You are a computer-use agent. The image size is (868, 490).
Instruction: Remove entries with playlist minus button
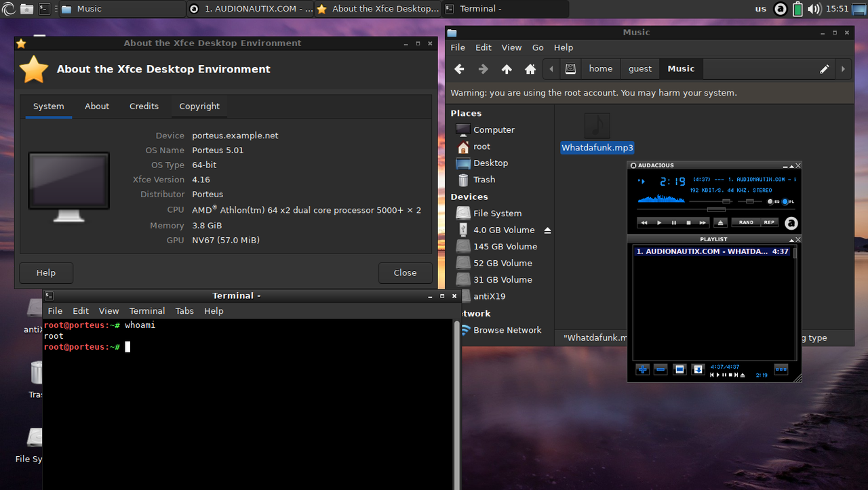pos(660,369)
